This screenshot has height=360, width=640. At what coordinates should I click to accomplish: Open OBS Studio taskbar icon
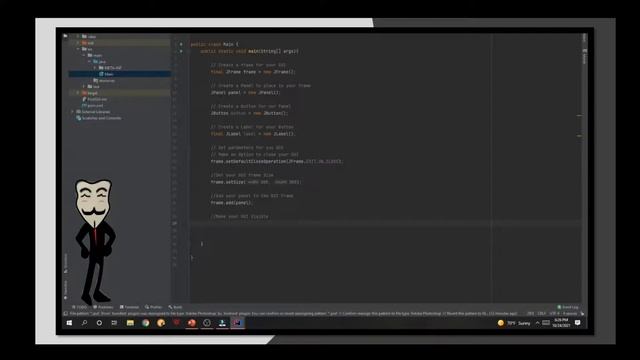click(207, 323)
